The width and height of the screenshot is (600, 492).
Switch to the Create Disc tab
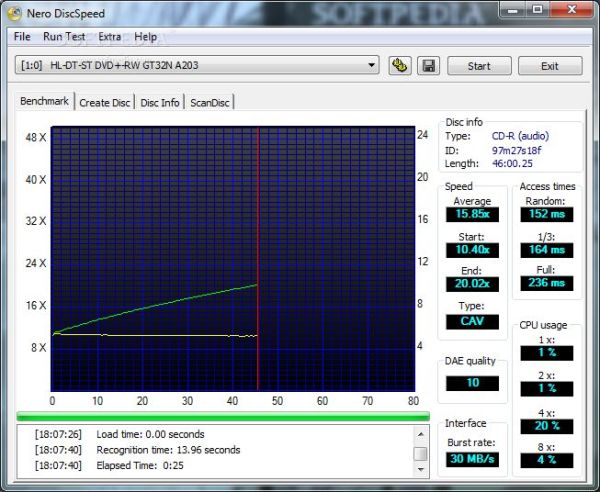pyautogui.click(x=104, y=103)
